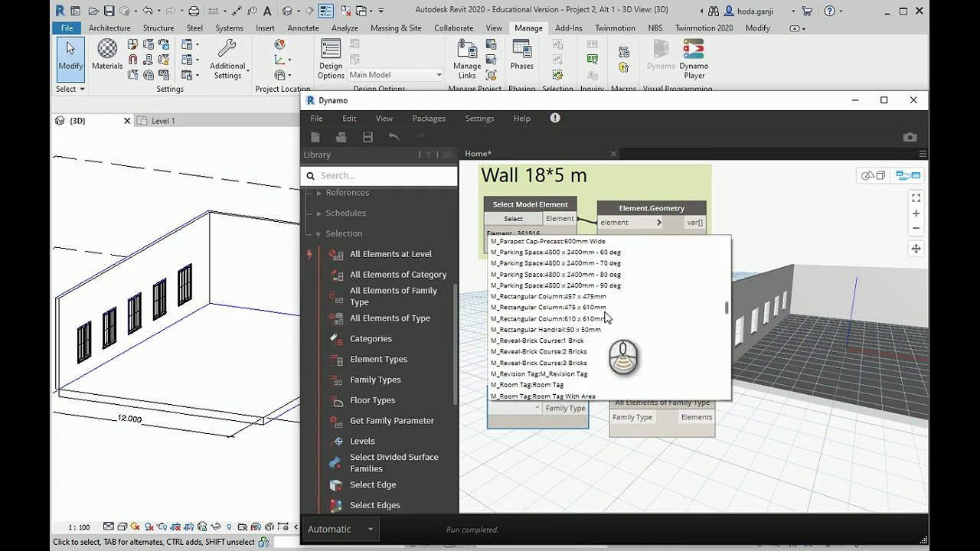Click the Revit Location globe icon
The image size is (980, 551).
tap(279, 44)
